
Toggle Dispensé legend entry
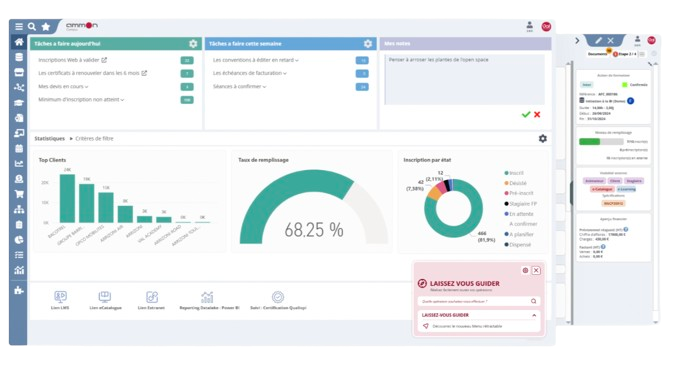pyautogui.click(x=517, y=245)
